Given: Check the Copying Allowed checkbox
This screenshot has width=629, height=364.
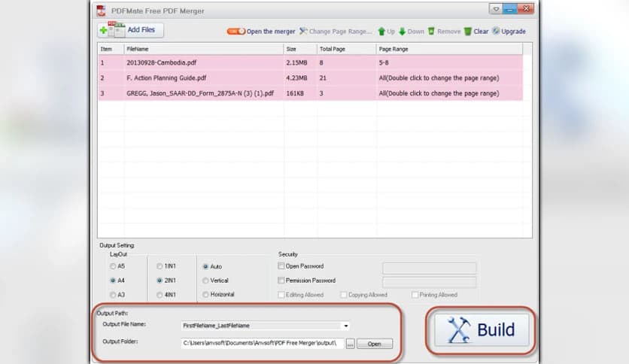Looking at the screenshot, I should pyautogui.click(x=344, y=295).
